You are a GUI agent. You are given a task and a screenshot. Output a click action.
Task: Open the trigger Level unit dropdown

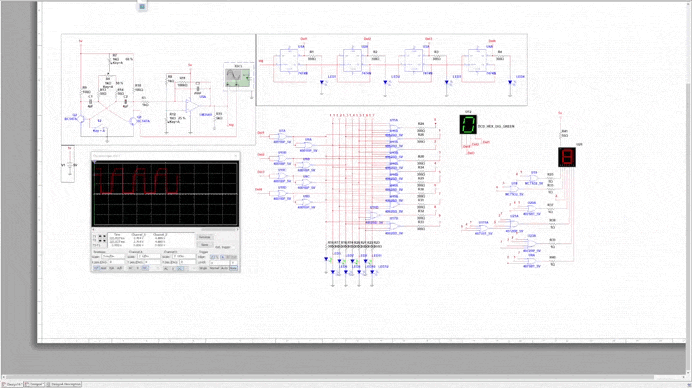tap(234, 263)
